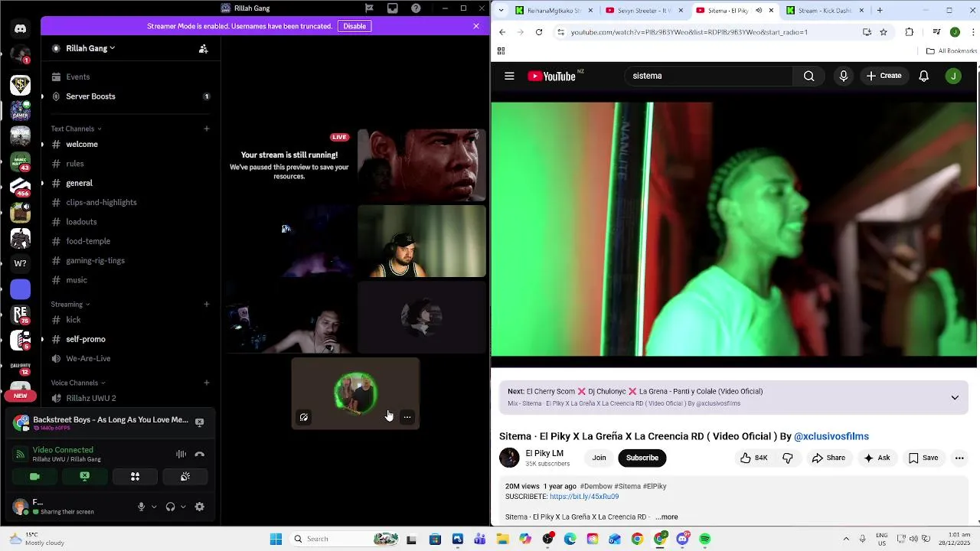Add a channel to Streaming category
This screenshot has height=551, width=980.
point(207,304)
